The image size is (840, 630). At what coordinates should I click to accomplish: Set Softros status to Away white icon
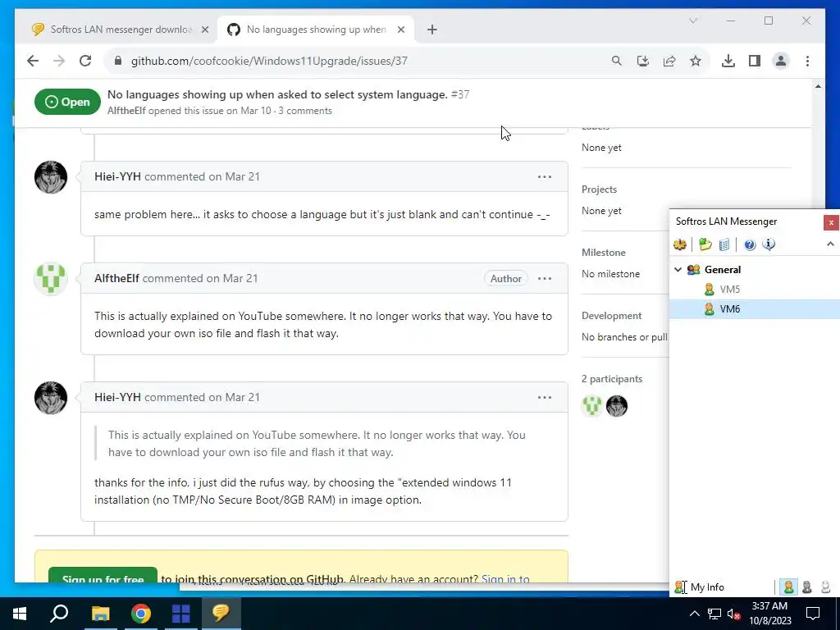tap(825, 587)
